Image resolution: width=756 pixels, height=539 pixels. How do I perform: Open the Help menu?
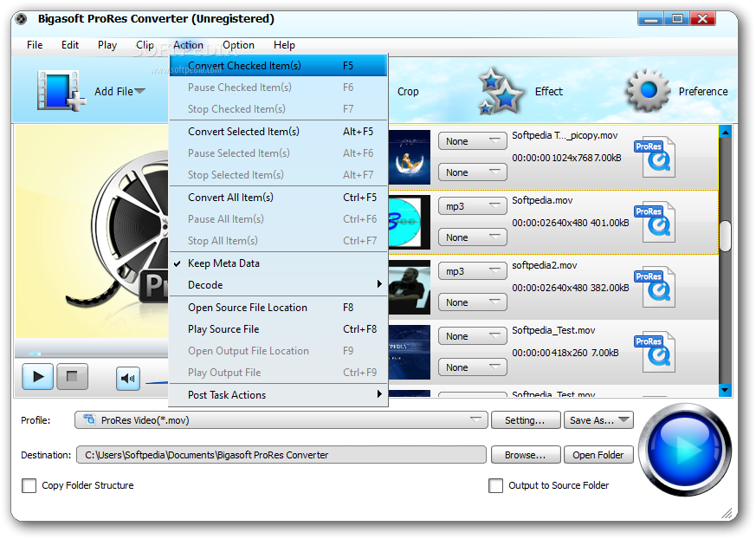[284, 45]
